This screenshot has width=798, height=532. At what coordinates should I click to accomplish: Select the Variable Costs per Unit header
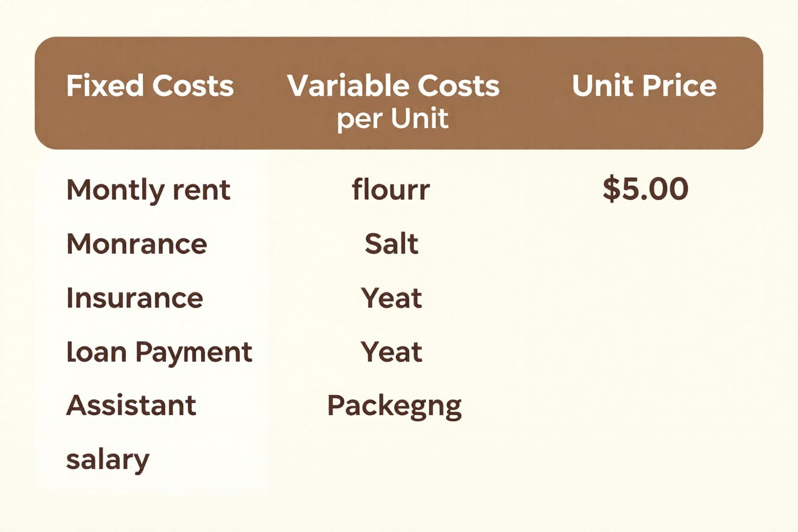pyautogui.click(x=393, y=101)
